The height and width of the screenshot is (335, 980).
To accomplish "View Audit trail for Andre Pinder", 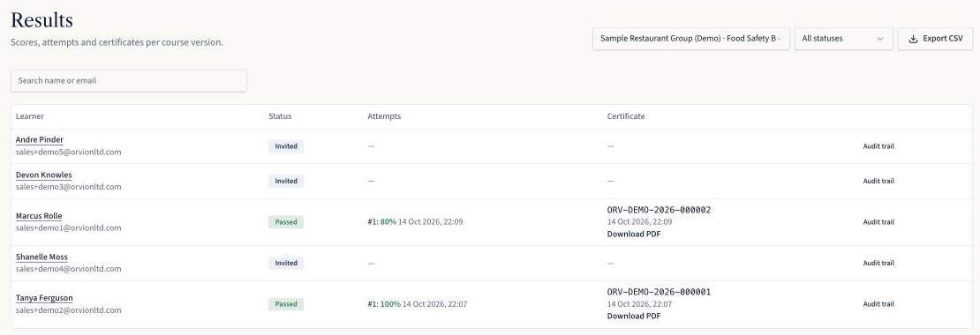I will click(878, 146).
